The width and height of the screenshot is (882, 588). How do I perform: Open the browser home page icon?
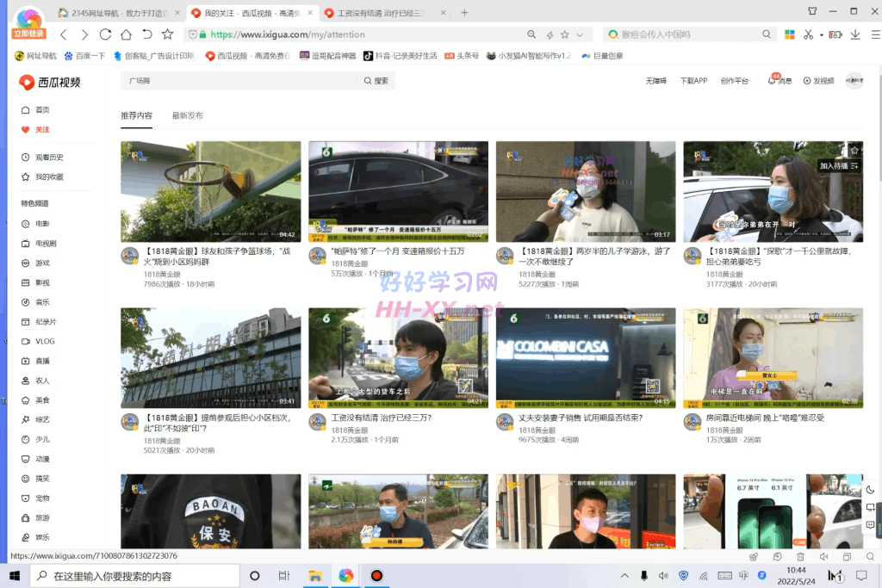click(126, 34)
